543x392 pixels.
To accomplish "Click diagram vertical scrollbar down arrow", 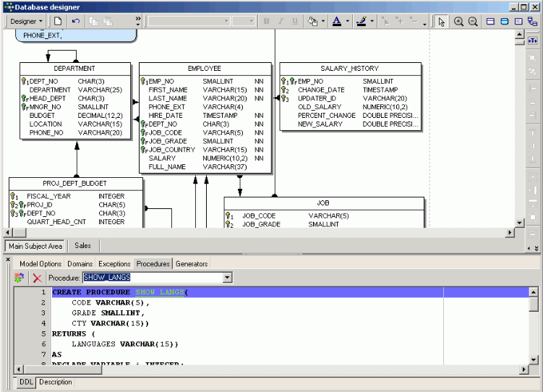I will coord(519,223).
